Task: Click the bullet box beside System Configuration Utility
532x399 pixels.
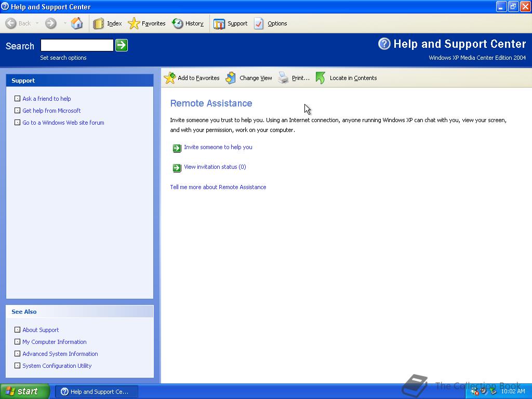Action: click(17, 365)
